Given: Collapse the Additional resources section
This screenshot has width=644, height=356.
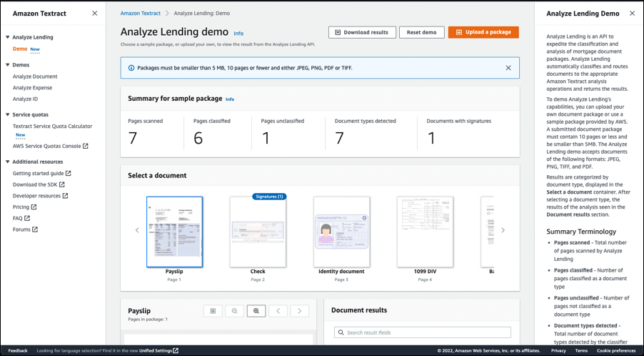Looking at the screenshot, I should click(8, 162).
